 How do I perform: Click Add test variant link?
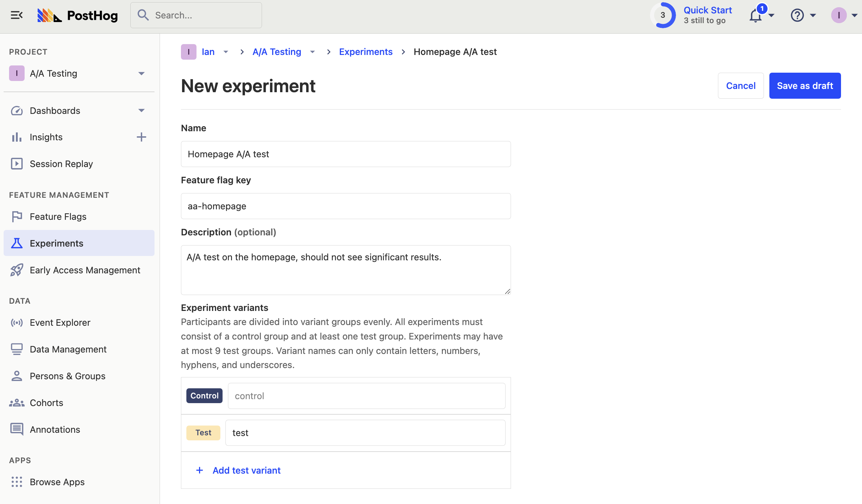[246, 470]
